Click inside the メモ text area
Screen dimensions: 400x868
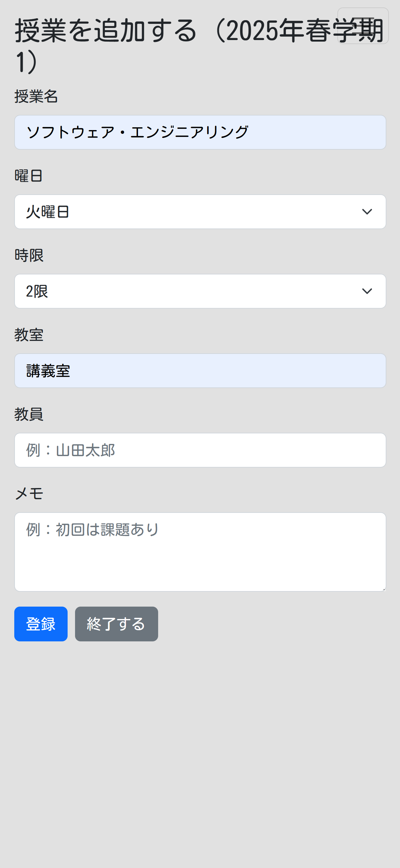coord(200,552)
